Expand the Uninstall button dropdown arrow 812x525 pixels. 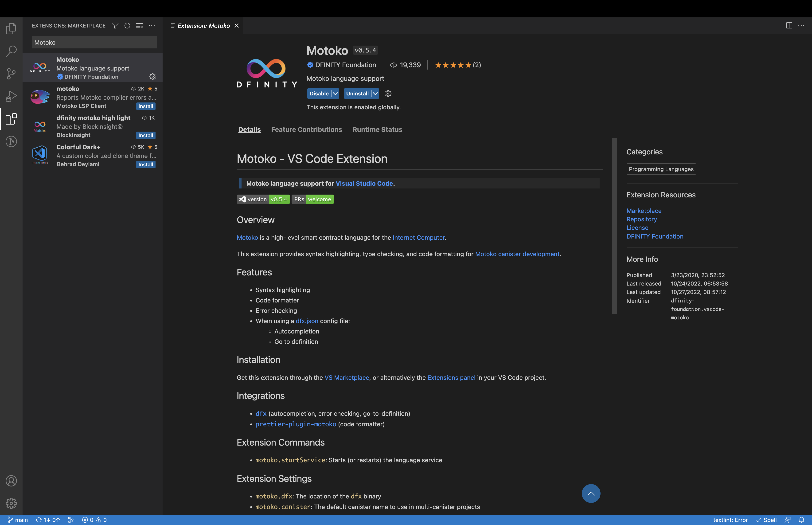pos(375,93)
